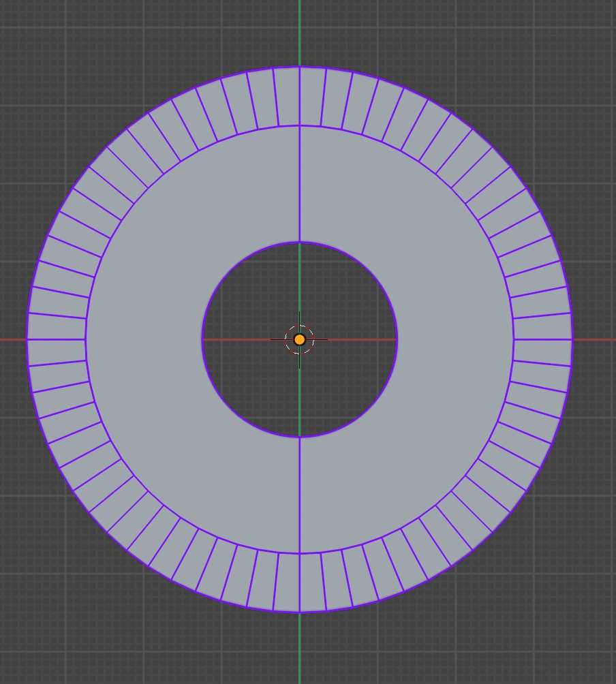Select the large right half face of the disc
This screenshot has height=684, width=616.
click(x=454, y=339)
